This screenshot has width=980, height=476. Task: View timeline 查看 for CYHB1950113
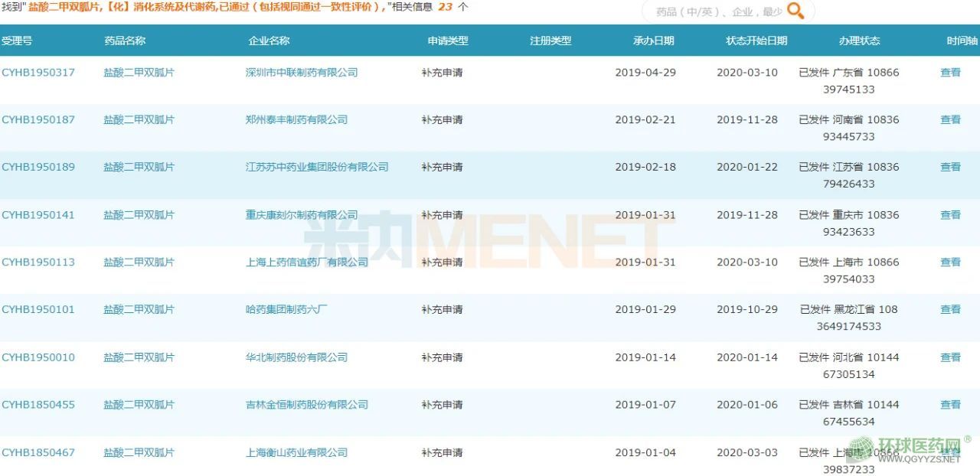950,262
